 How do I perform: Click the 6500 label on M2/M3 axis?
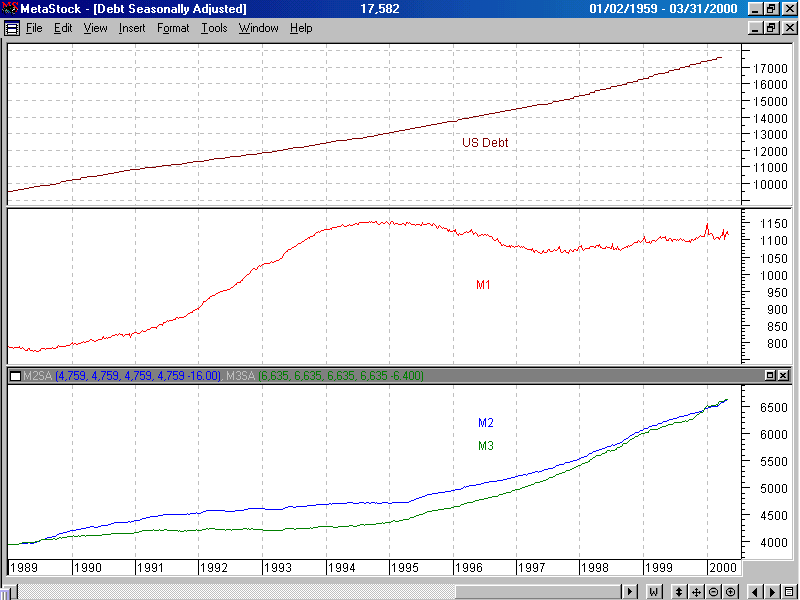[773, 407]
